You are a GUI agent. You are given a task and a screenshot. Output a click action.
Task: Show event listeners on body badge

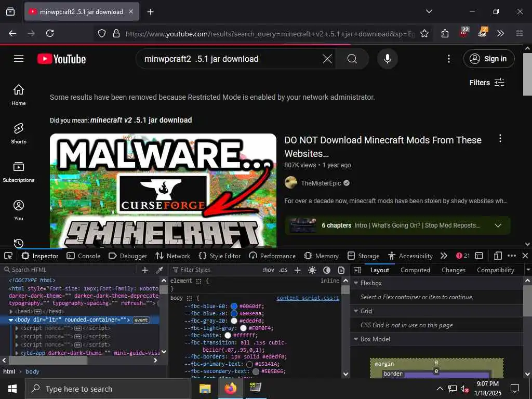pyautogui.click(x=141, y=320)
